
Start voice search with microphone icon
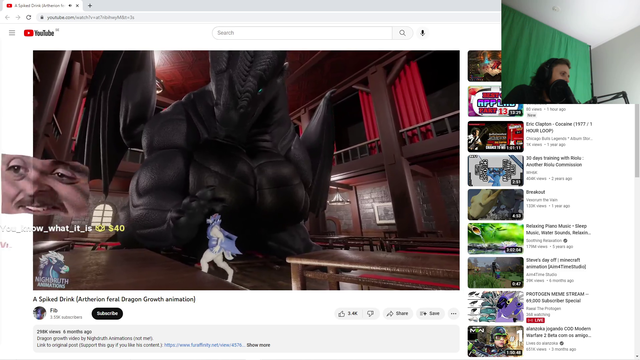422,33
